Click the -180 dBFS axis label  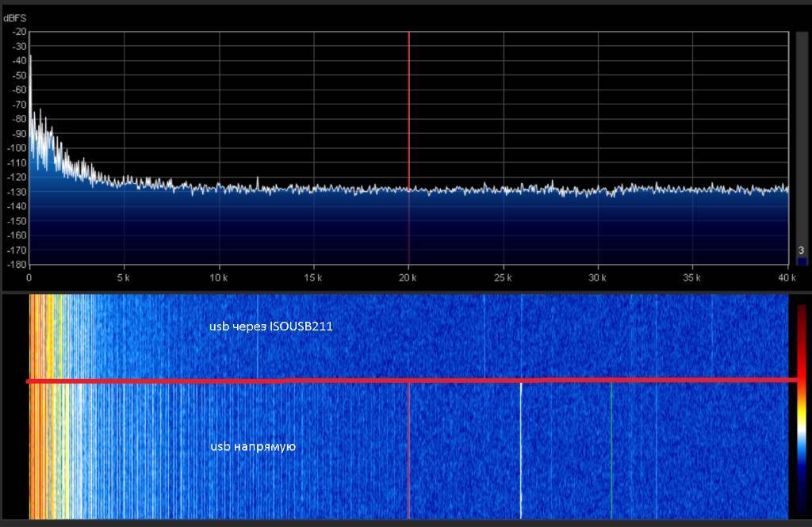coord(17,264)
